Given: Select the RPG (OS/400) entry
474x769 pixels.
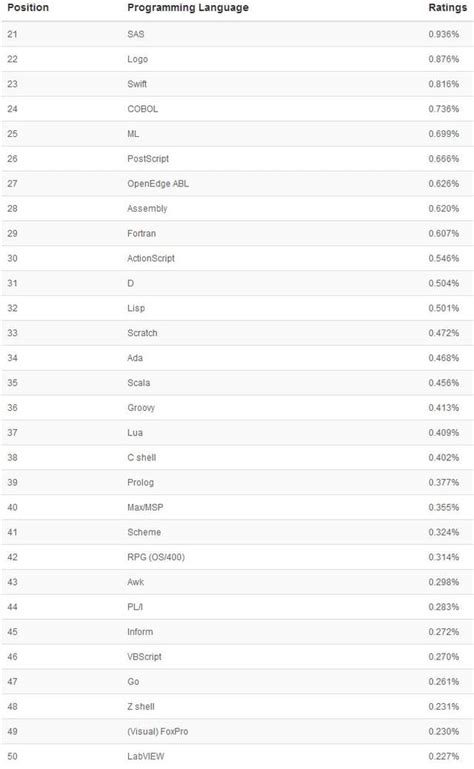Looking at the screenshot, I should 156,557.
